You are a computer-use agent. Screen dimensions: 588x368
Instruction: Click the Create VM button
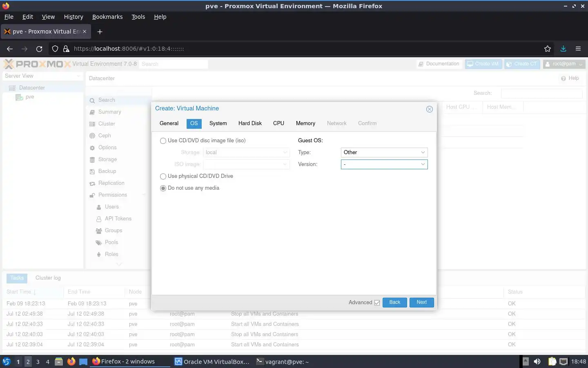[x=483, y=64]
